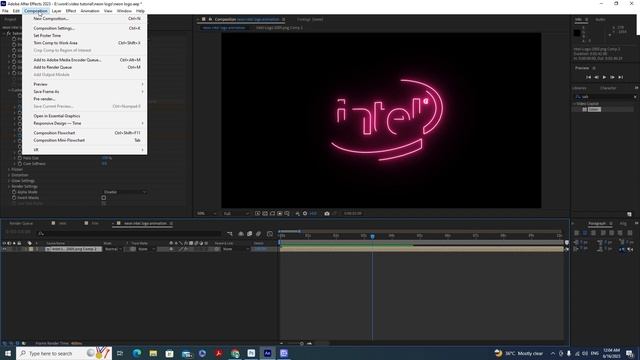Expand the Distortion group

pos(9,175)
